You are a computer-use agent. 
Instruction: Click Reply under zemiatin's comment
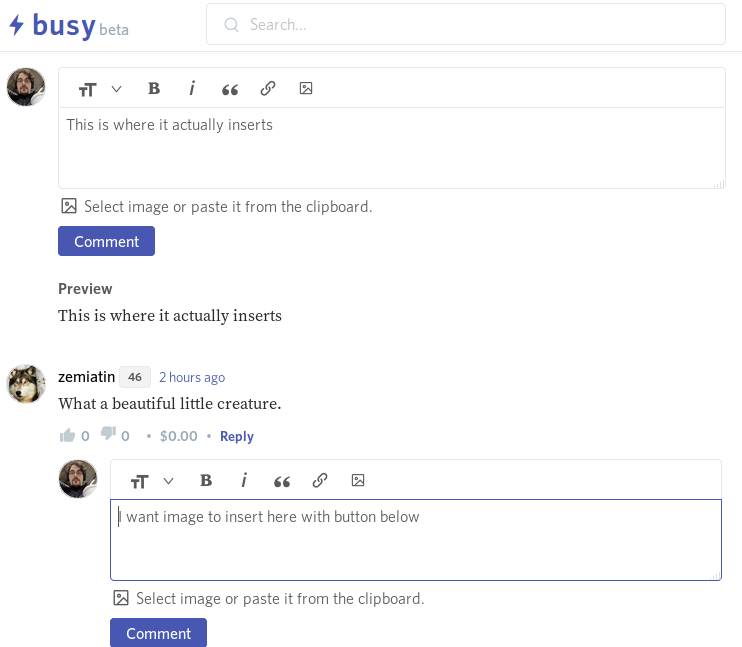coord(237,436)
